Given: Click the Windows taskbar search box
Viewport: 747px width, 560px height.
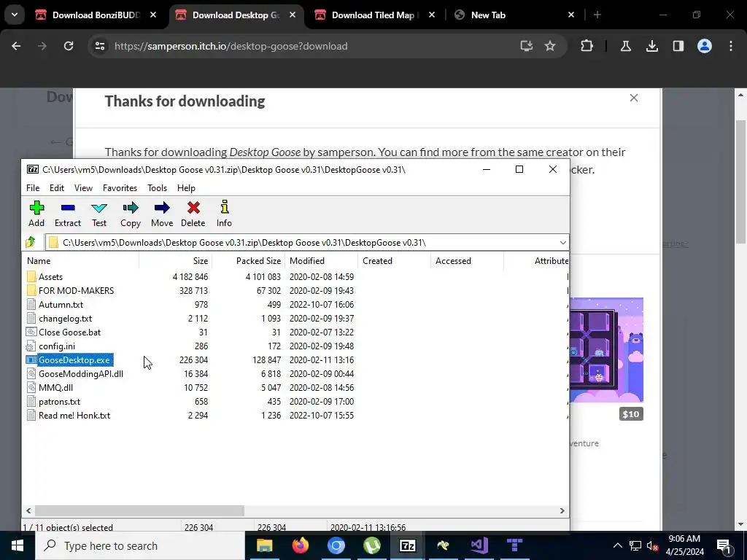Looking at the screenshot, I should pos(141,545).
